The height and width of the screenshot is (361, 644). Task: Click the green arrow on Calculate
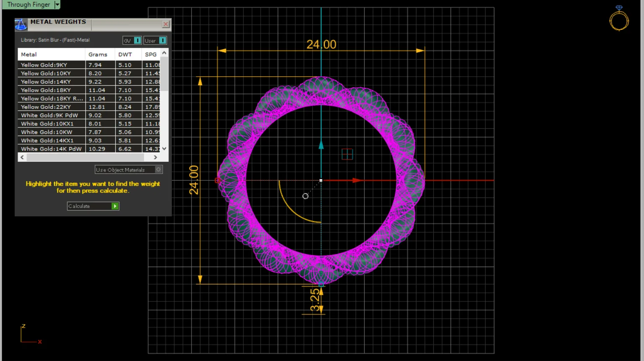pyautogui.click(x=115, y=206)
